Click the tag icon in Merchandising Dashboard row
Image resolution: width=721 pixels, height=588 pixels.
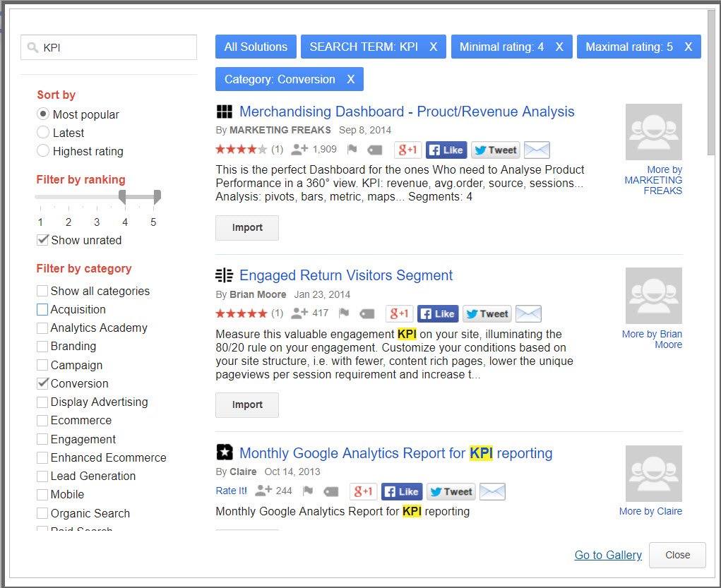pyautogui.click(x=375, y=150)
